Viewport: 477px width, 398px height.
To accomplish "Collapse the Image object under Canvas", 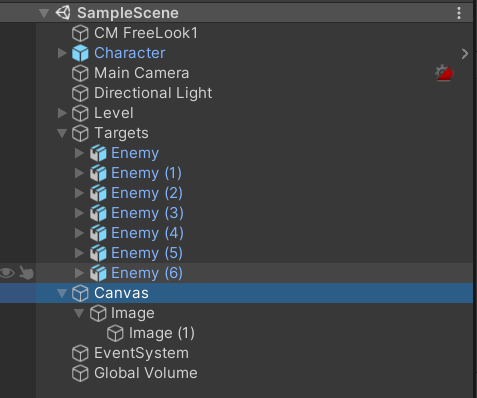I will point(79,313).
